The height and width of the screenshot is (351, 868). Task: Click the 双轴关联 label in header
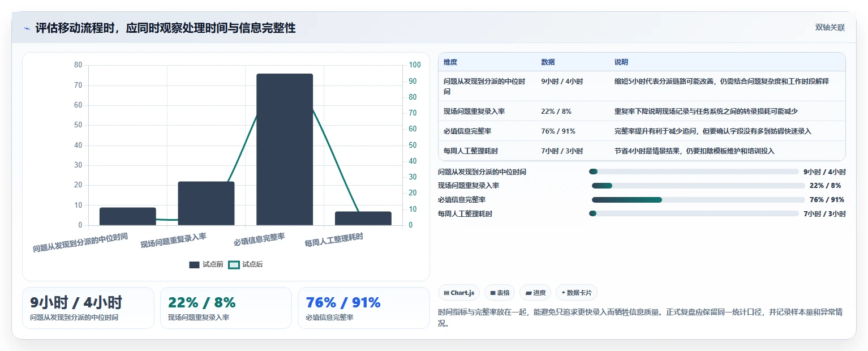point(830,28)
